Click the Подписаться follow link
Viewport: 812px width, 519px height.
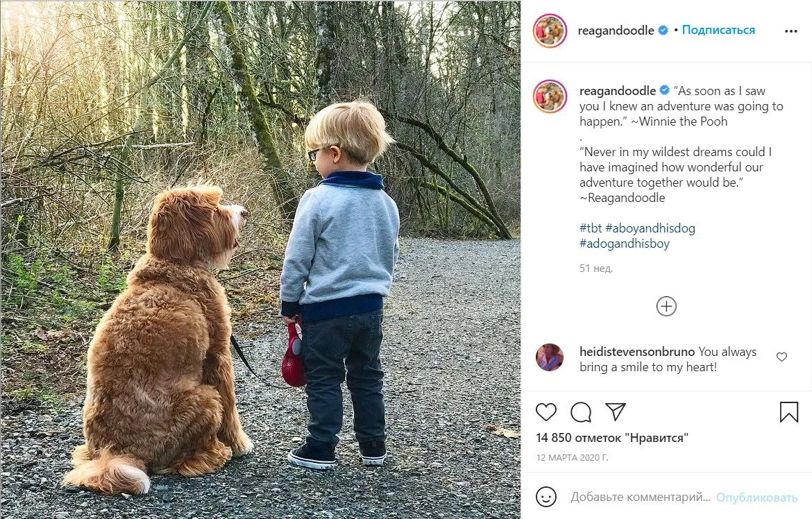pos(718,31)
